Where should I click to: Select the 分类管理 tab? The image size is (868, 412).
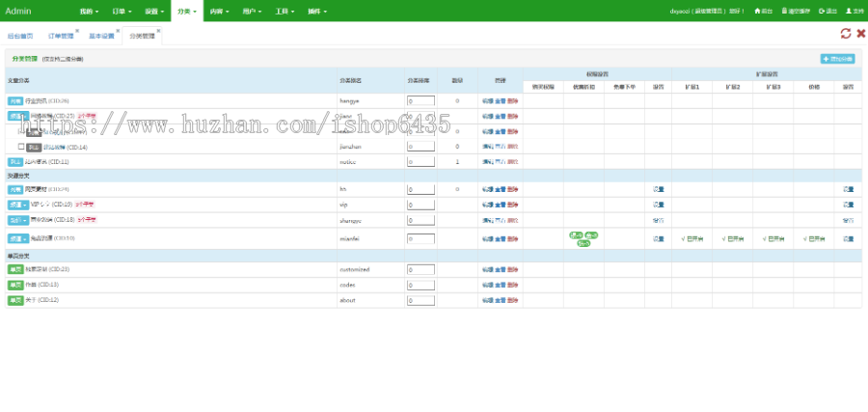[143, 36]
